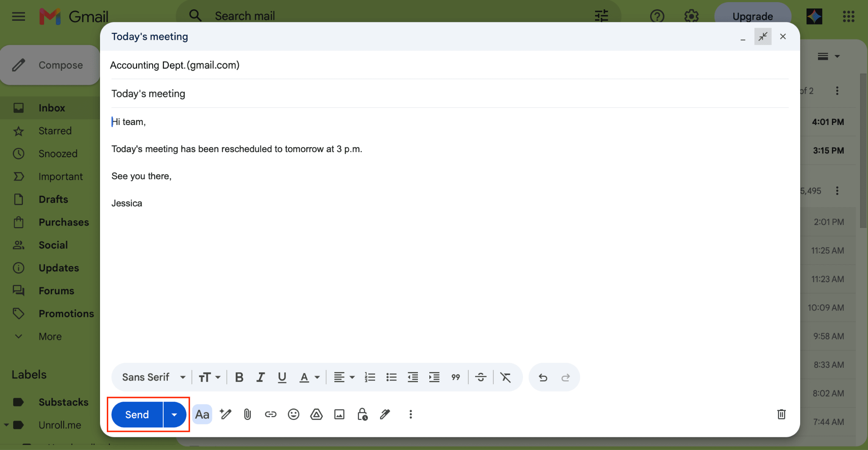This screenshot has width=868, height=450.
Task: Click the Bold formatting icon
Action: [x=239, y=377]
